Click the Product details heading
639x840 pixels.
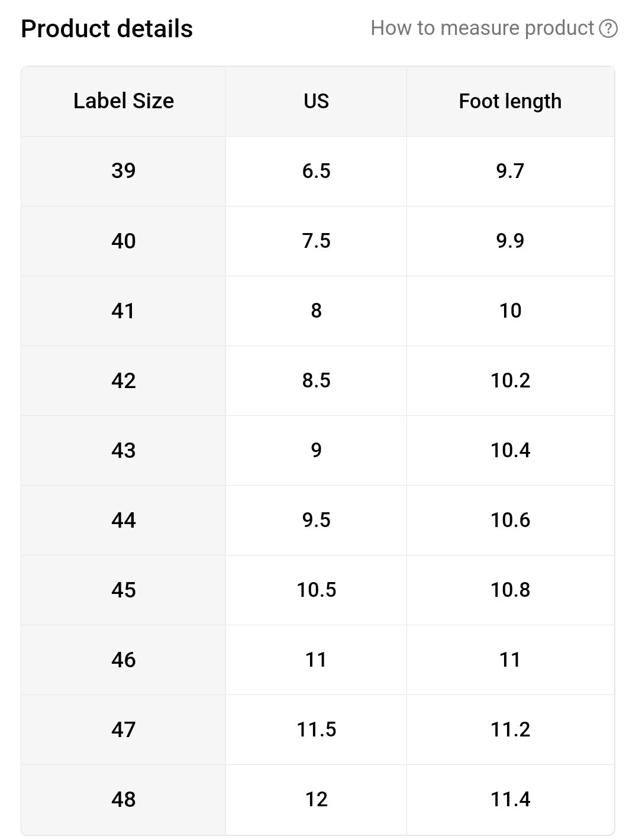click(106, 28)
